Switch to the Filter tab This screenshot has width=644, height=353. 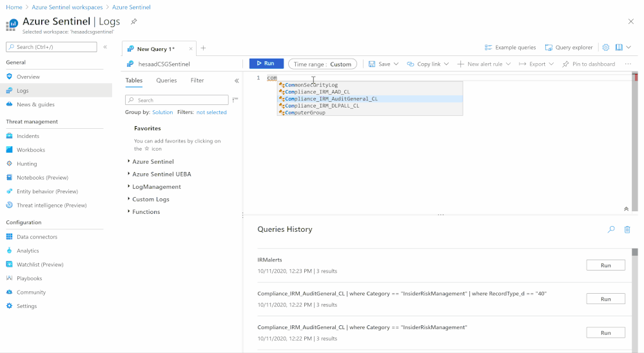(197, 81)
